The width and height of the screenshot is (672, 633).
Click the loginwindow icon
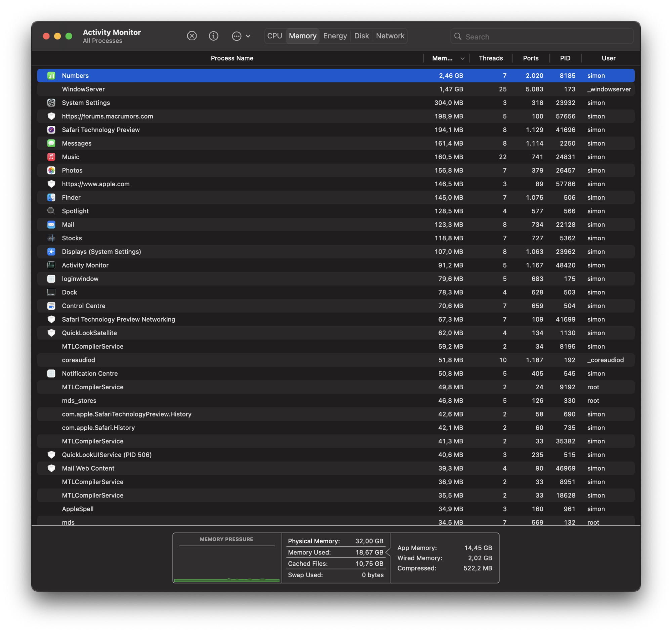pos(51,279)
